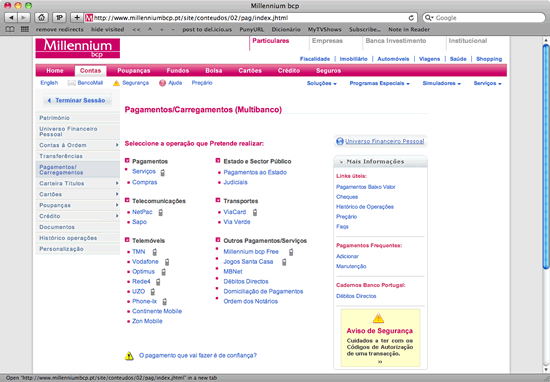550x382 pixels.
Task: Click the Universo Financeiro Pessoal globe icon
Action: 340,141
